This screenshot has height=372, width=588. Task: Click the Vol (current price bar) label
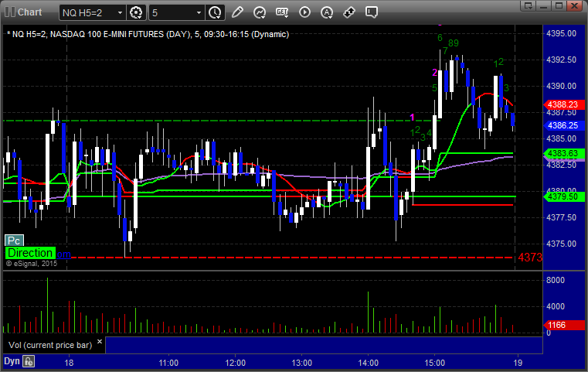50,345
